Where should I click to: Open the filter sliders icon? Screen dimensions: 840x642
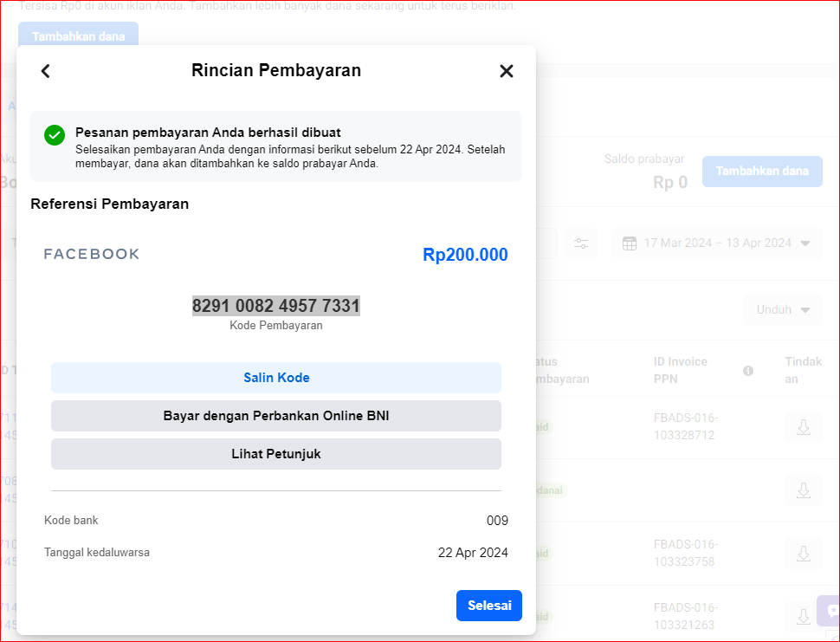tap(581, 243)
